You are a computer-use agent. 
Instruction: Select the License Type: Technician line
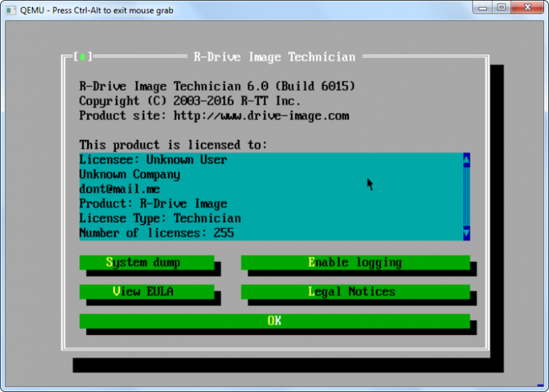coord(271,218)
